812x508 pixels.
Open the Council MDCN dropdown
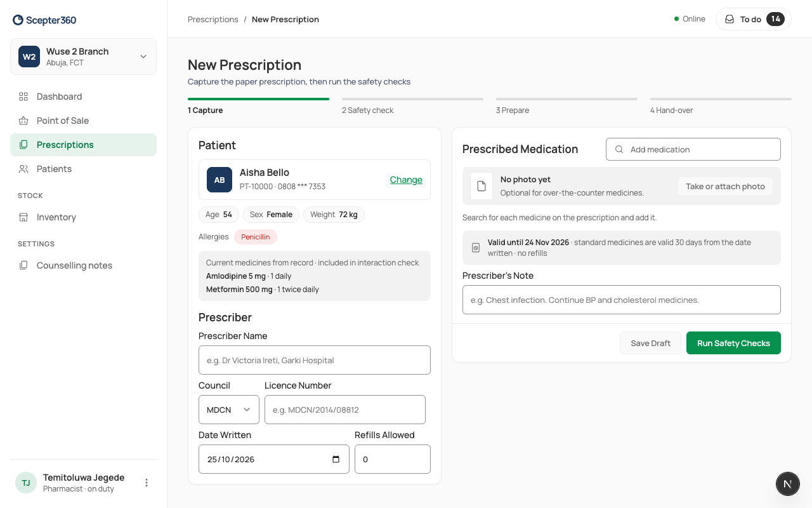point(229,410)
